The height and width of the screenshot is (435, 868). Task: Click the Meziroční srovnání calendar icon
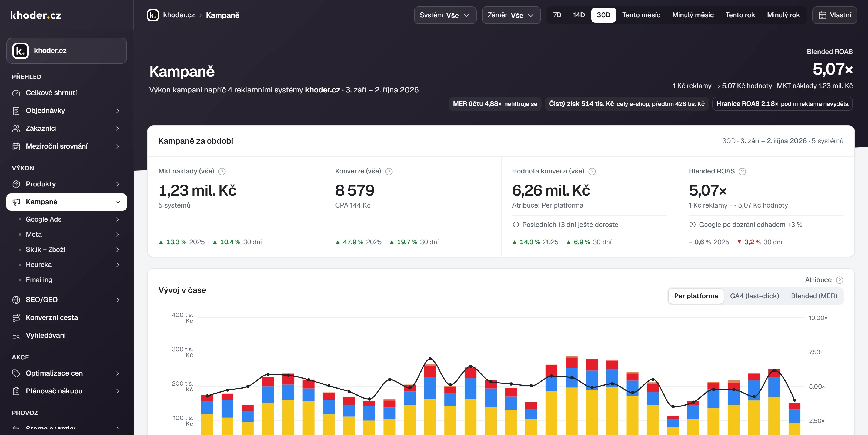pyautogui.click(x=16, y=146)
